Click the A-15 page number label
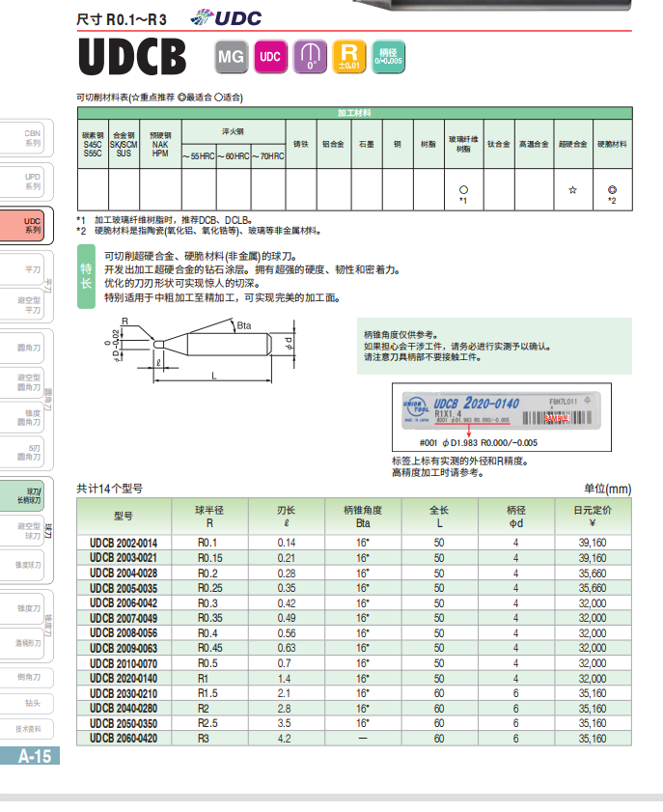The width and height of the screenshot is (663, 812). (x=30, y=756)
